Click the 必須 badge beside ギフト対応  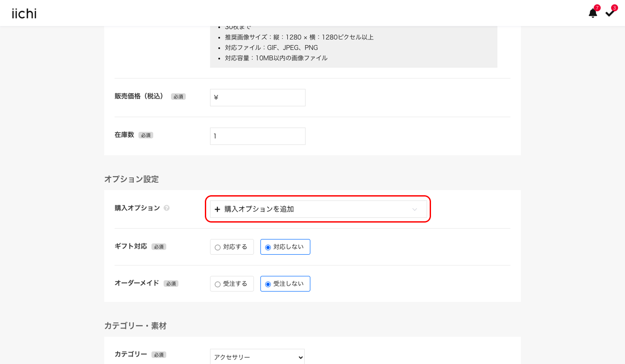pos(158,246)
